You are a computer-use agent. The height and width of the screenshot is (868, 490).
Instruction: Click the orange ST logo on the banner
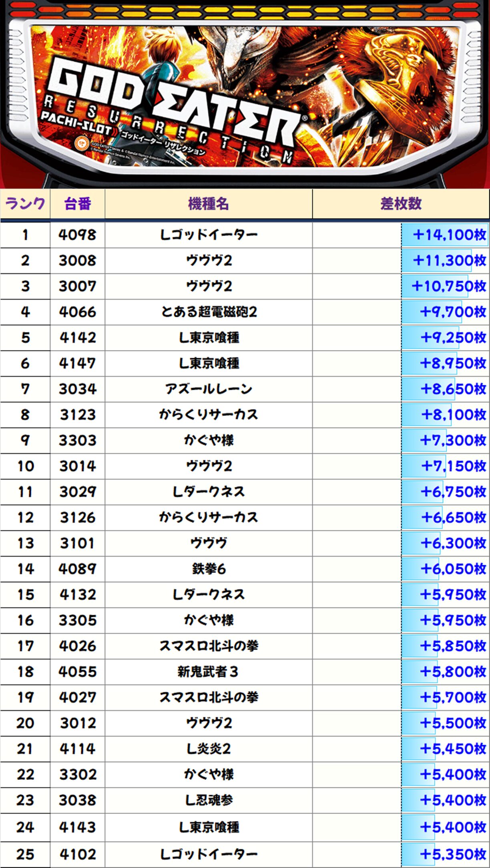pos(82,143)
